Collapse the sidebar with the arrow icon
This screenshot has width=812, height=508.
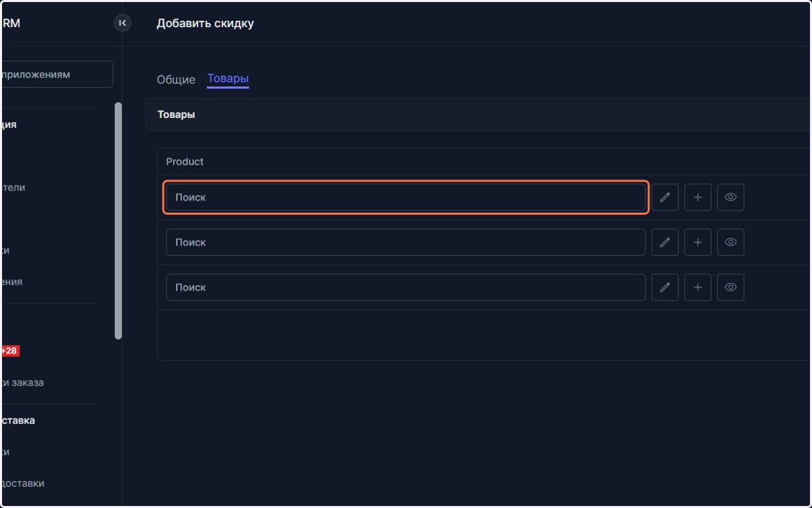122,23
